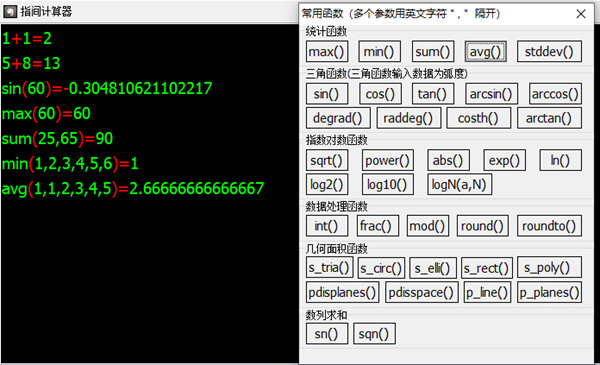Insert the max() function
Viewport: 600px width, 365px height.
(x=327, y=51)
